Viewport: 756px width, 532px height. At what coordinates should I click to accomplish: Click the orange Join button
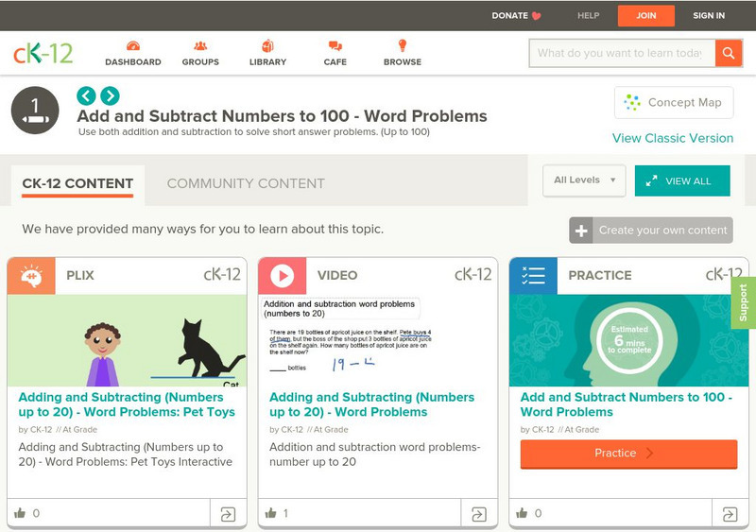tap(646, 15)
